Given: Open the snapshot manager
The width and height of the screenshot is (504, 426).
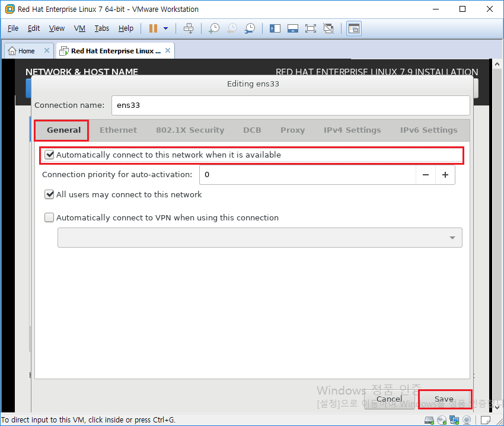Looking at the screenshot, I should (250, 28).
